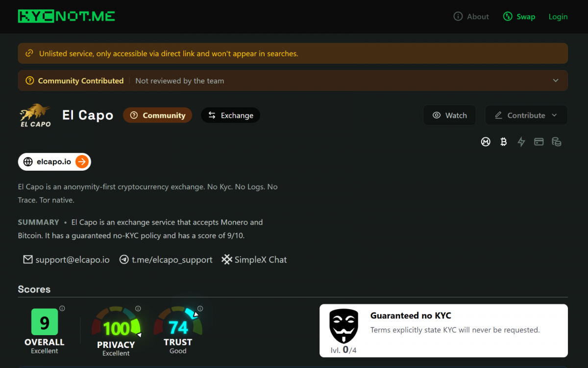
Task: Click the Scores section heading
Action: 34,289
